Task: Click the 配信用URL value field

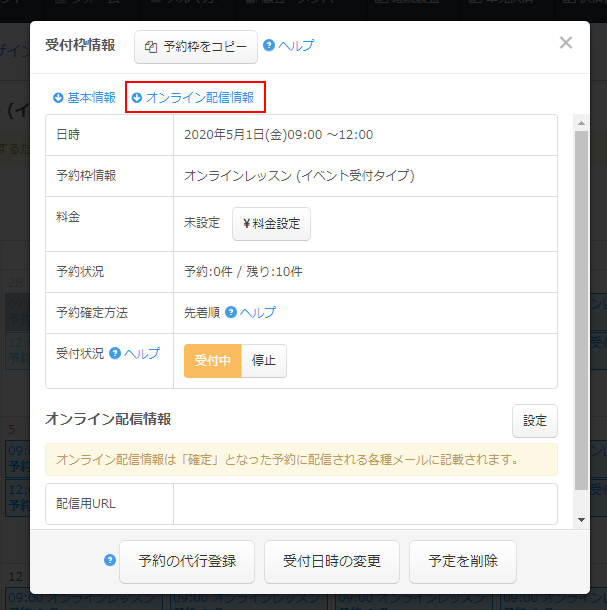Action: [365, 504]
